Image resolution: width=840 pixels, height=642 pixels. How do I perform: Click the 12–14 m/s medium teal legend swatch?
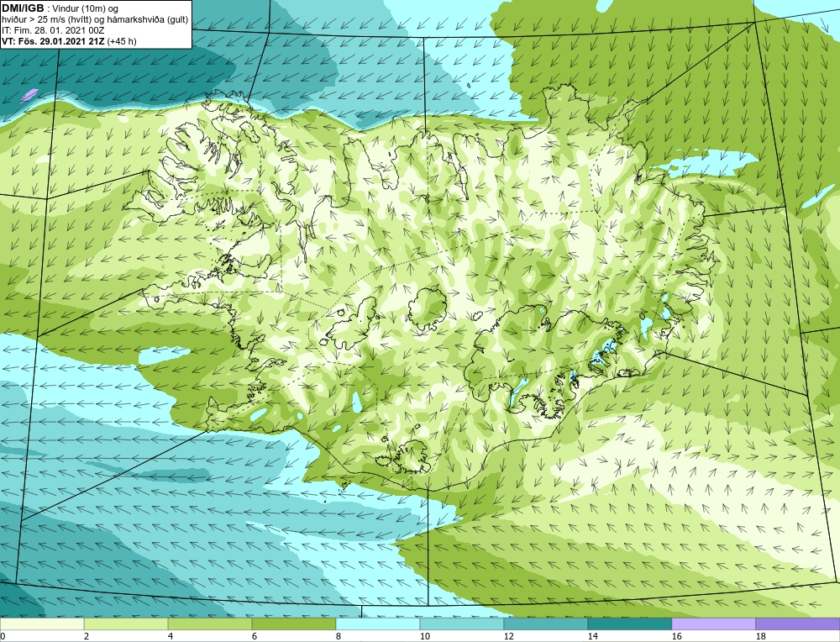pyautogui.click(x=545, y=624)
